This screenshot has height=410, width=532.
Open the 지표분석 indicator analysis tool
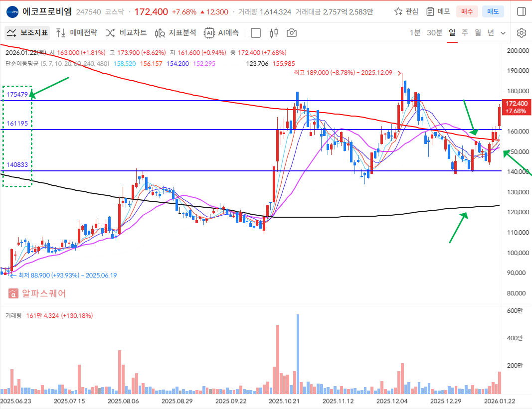[x=176, y=33]
